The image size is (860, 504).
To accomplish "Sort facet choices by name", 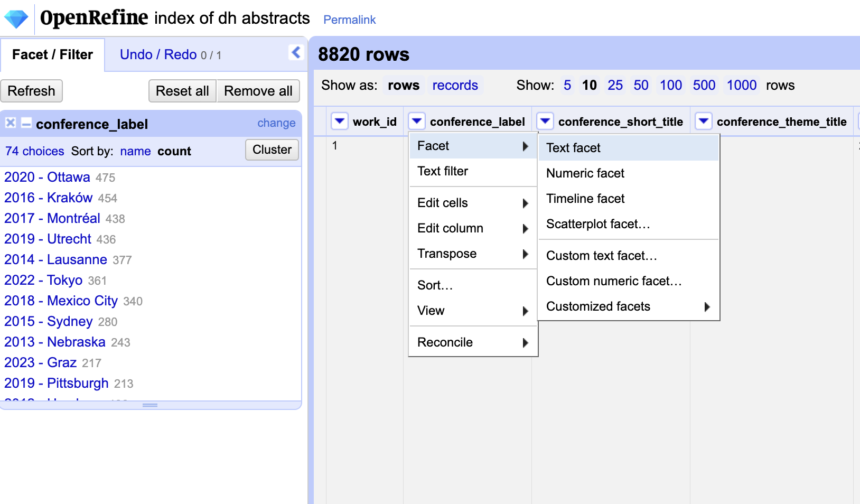I will coord(135,151).
